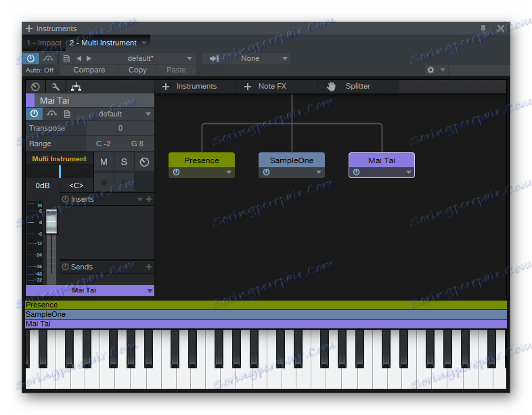Viewport: 532px width, 415px height.
Task: Open Presence node dropdown arrow
Action: (229, 173)
